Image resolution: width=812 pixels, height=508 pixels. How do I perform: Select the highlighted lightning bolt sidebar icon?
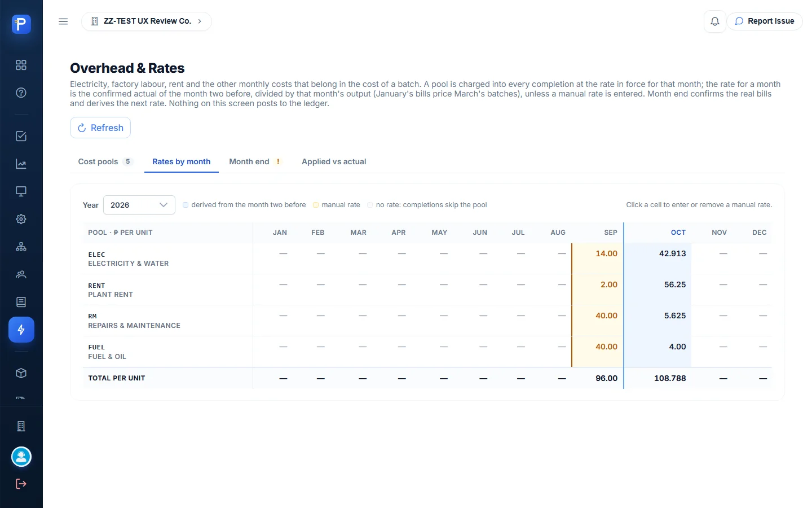21,330
